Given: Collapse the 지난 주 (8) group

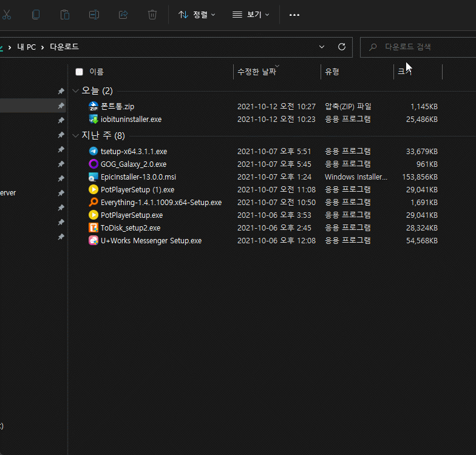Looking at the screenshot, I should point(75,135).
